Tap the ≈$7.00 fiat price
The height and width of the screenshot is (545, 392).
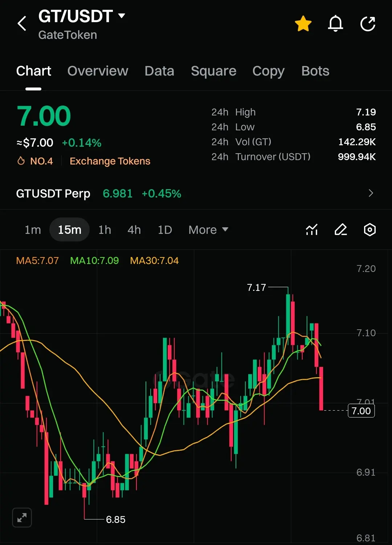coord(35,143)
